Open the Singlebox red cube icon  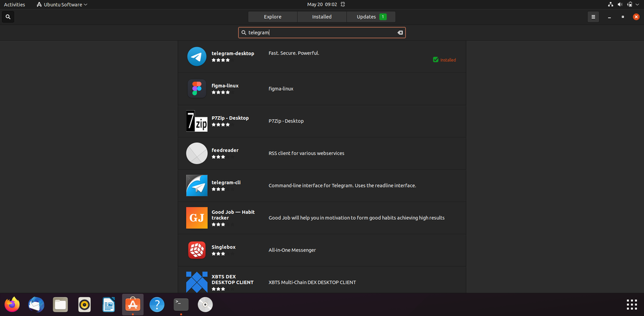(197, 250)
